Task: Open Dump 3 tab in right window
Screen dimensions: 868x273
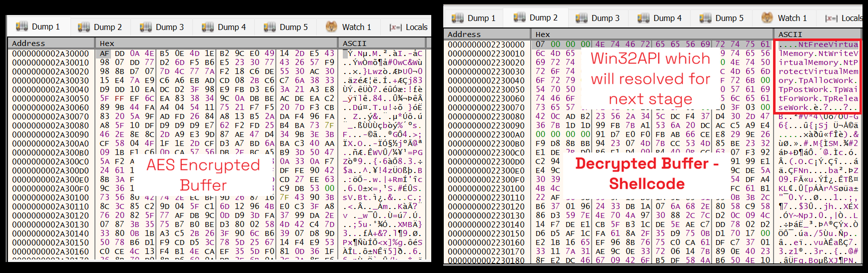Action: pos(598,18)
